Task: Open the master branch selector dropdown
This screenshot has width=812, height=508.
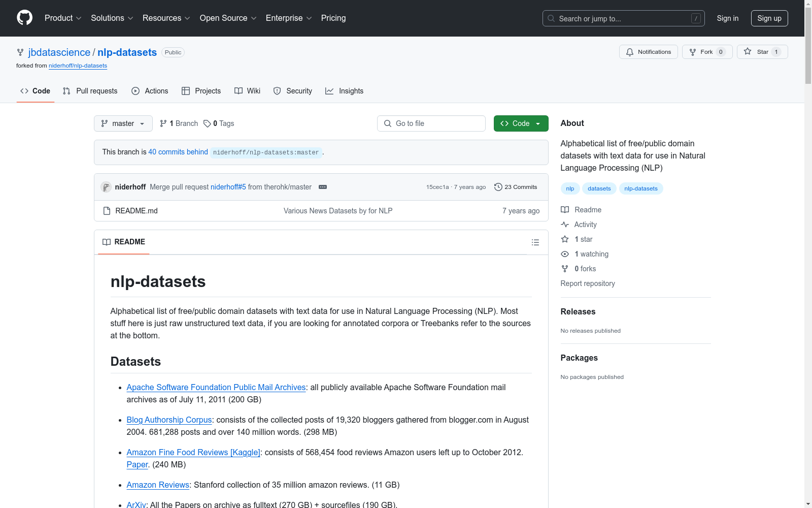Action: tap(123, 123)
